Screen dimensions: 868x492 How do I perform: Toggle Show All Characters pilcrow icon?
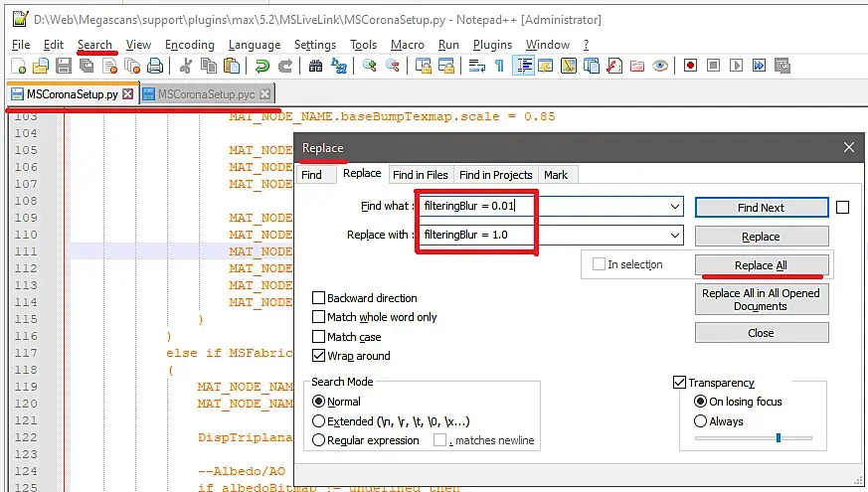pos(499,66)
